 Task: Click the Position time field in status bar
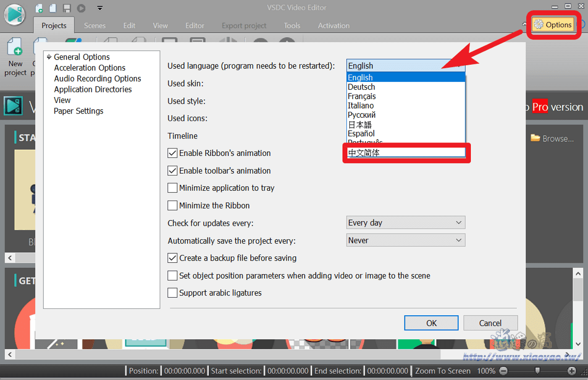[x=184, y=371]
